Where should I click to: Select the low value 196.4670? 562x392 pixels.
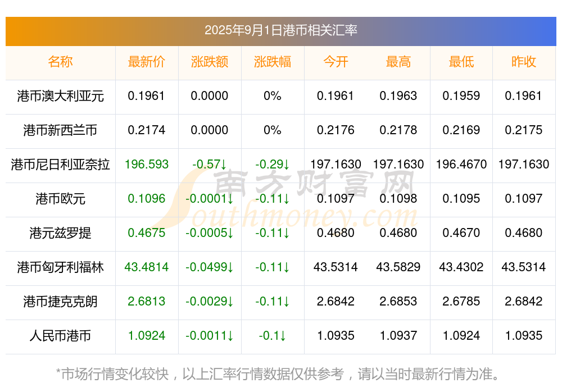tap(461, 165)
